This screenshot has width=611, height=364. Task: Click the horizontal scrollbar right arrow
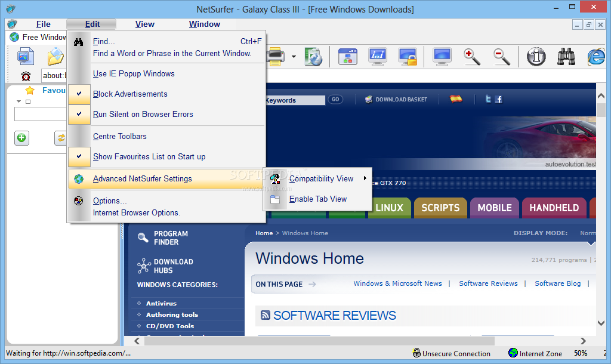(x=584, y=341)
